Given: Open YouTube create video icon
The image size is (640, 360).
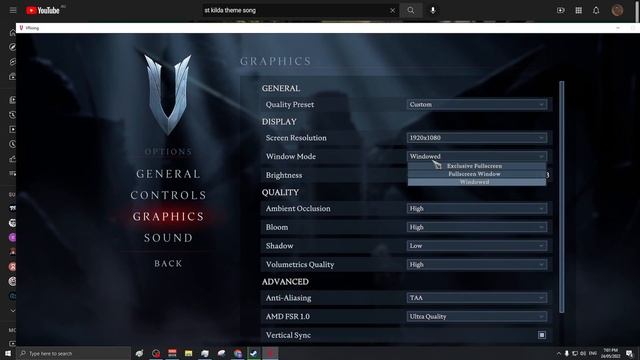Looking at the screenshot, I should [561, 10].
